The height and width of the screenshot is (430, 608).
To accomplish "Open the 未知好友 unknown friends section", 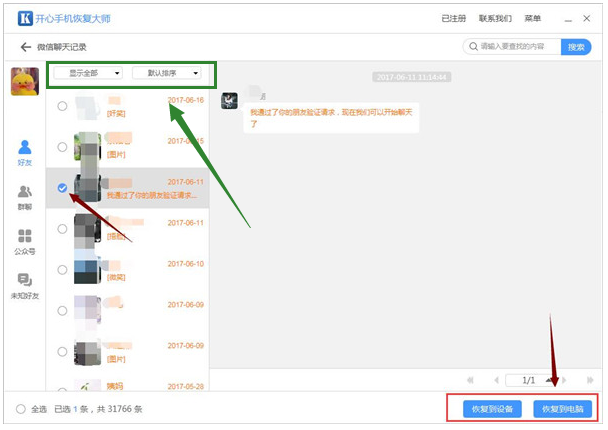I will click(x=25, y=287).
